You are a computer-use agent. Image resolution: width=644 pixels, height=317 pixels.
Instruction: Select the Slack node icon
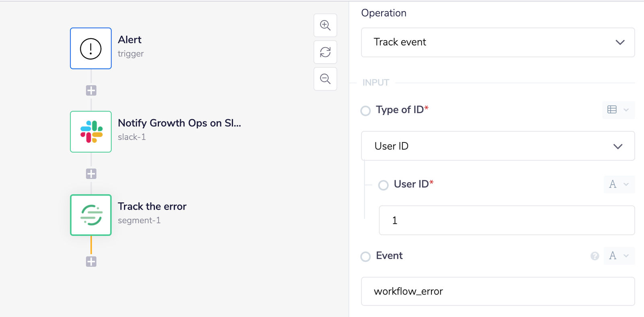click(x=91, y=132)
